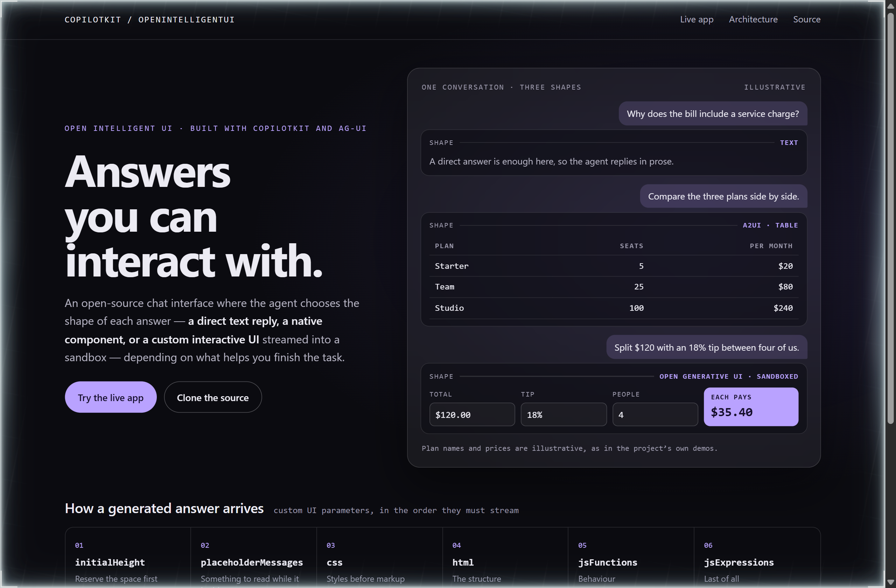Screen dimensions: 896x588
Task: Click the 01 initialHeight step card
Action: (128, 557)
